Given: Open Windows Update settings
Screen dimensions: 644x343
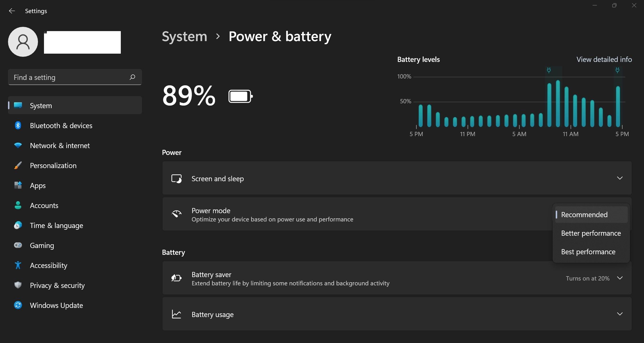Looking at the screenshot, I should 57,305.
